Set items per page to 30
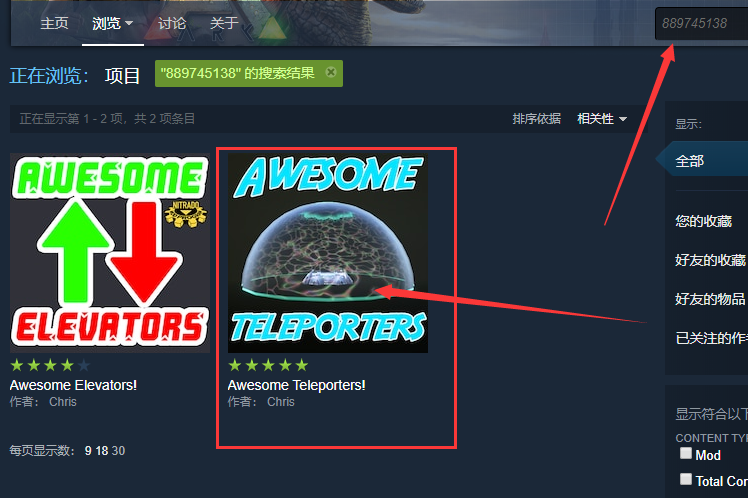The image size is (748, 498). point(118,451)
